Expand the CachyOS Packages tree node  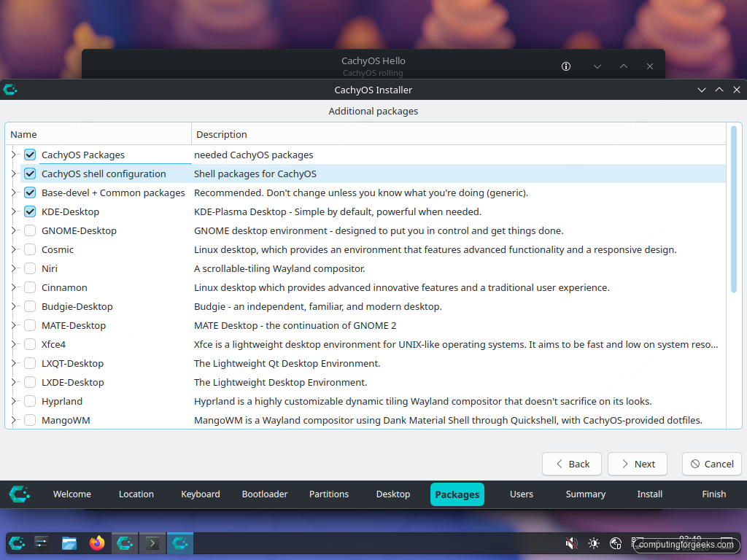tap(13, 155)
